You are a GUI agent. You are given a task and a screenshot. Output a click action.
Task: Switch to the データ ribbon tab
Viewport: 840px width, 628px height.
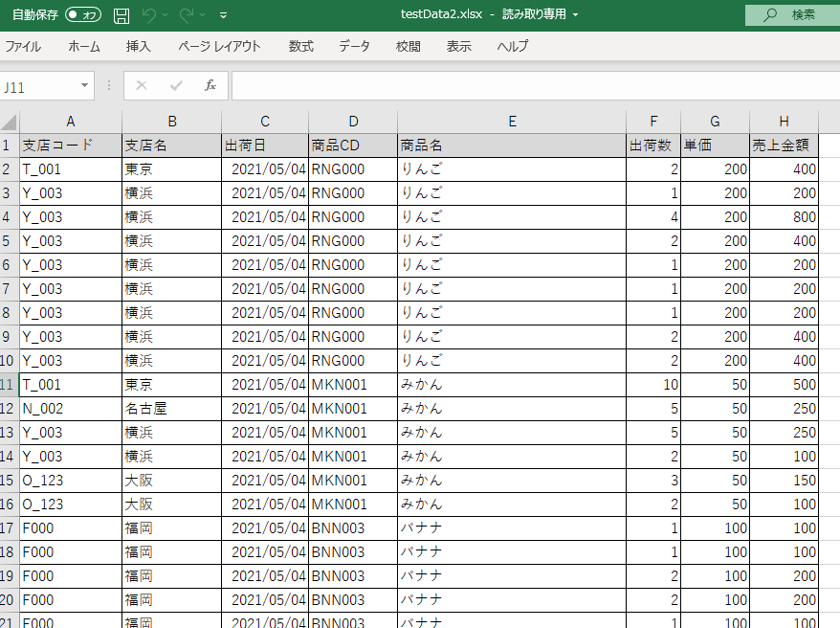[354, 46]
